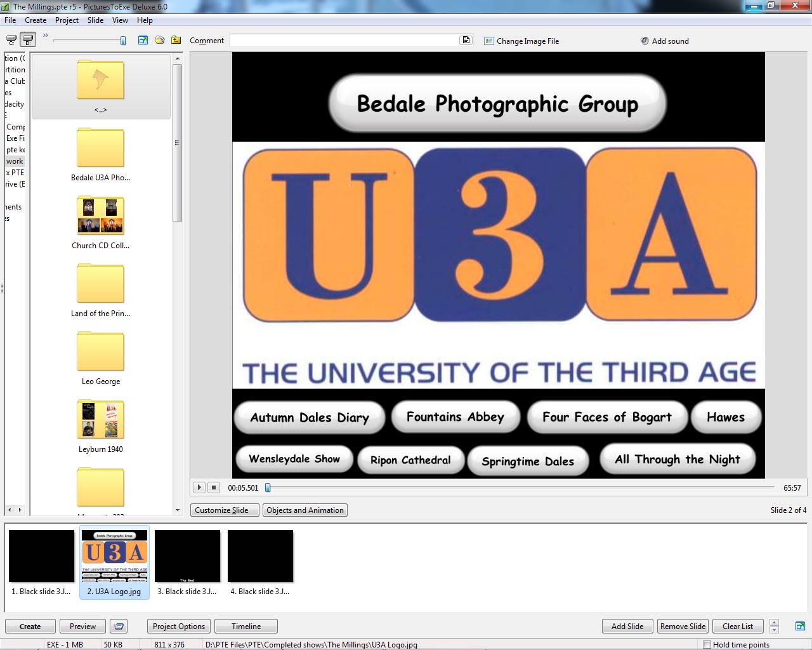The image size is (812, 650).
Task: Click the folder browse icon in toolbar
Action: [160, 40]
